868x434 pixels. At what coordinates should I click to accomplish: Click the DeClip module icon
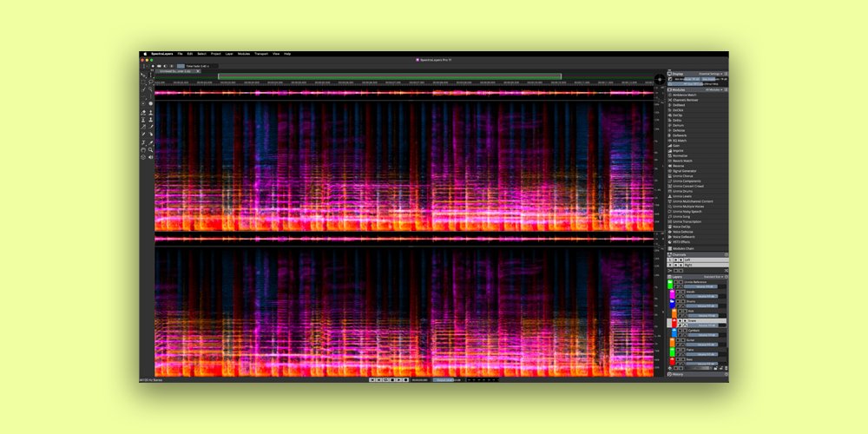click(670, 115)
